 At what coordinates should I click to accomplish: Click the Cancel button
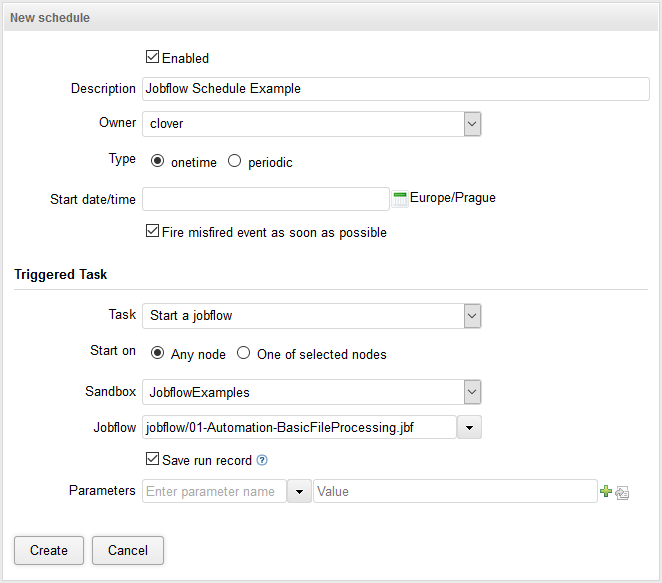(128, 550)
